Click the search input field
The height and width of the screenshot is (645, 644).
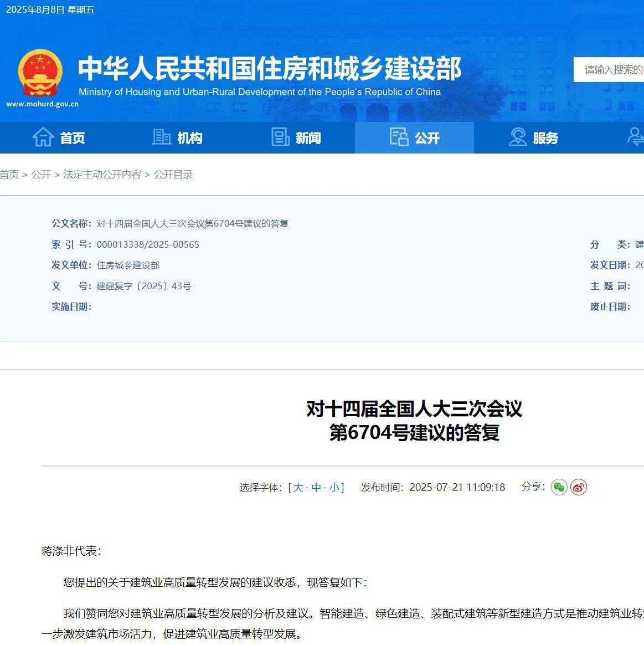point(609,69)
